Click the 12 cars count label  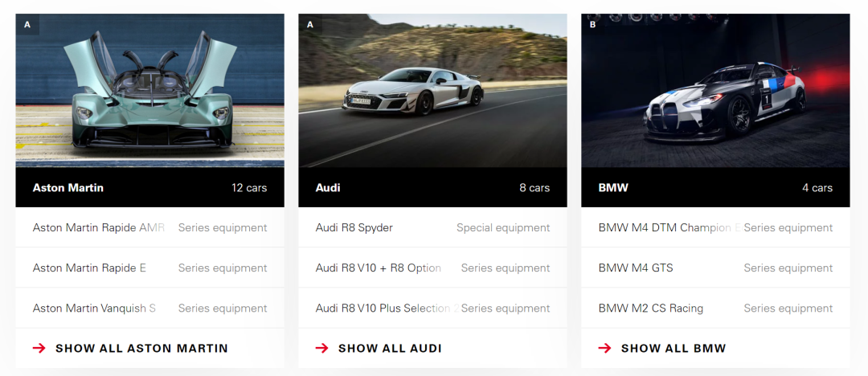(x=249, y=188)
